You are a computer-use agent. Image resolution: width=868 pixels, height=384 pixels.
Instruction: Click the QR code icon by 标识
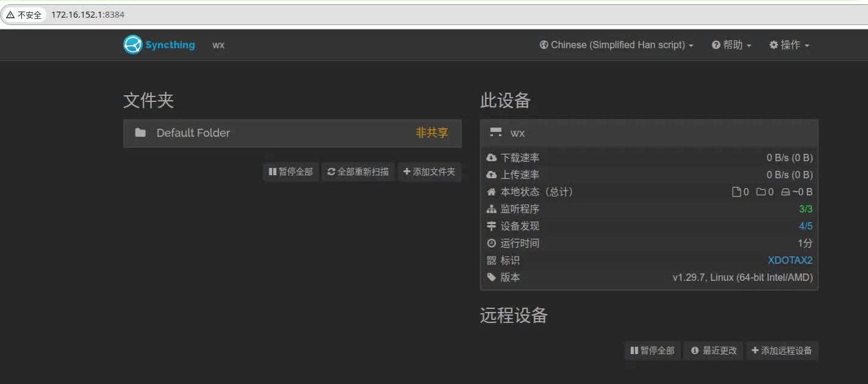[x=492, y=260]
